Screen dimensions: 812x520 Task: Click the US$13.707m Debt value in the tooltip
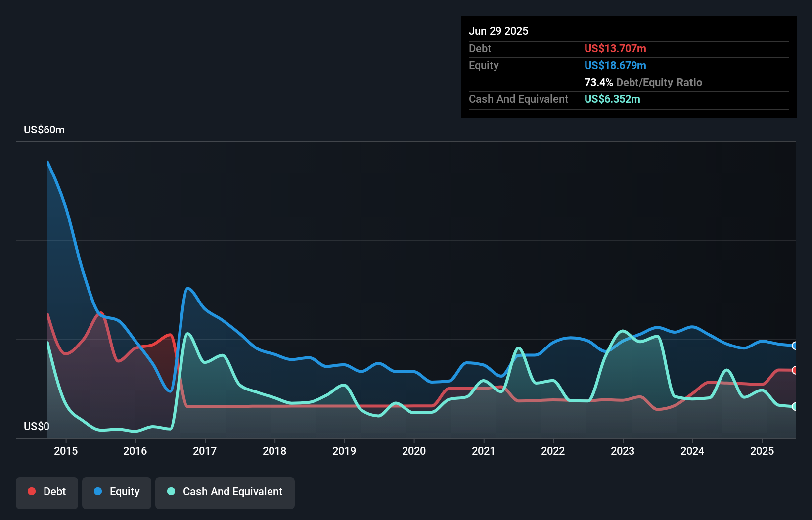click(615, 48)
